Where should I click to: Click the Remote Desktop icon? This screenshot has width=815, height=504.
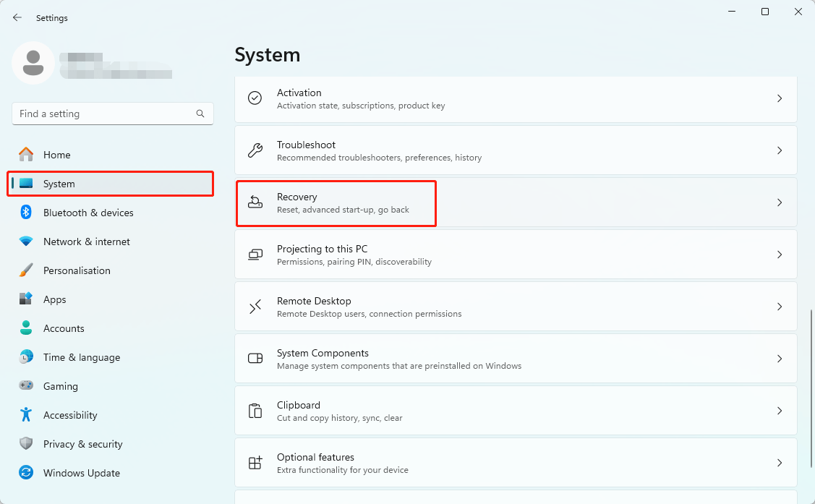click(x=255, y=307)
